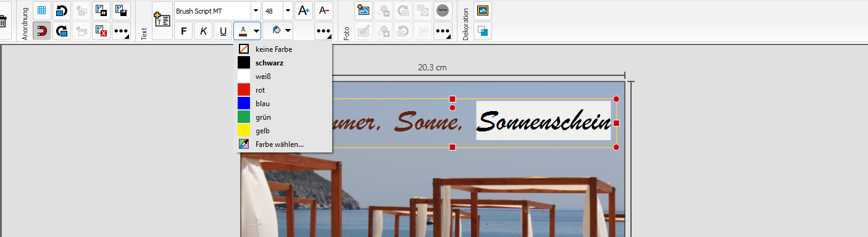The height and width of the screenshot is (237, 868).
Task: Close the text color dropdown arrow
Action: [x=256, y=31]
